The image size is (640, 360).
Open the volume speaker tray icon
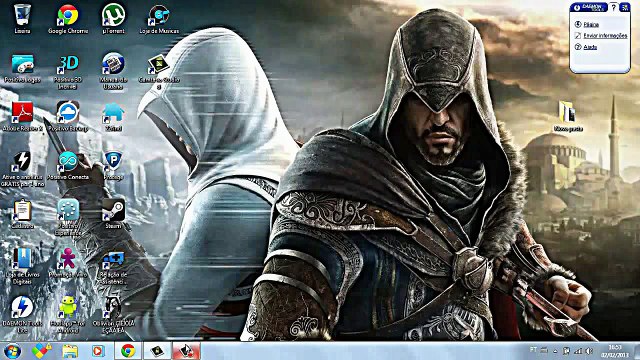pos(589,351)
